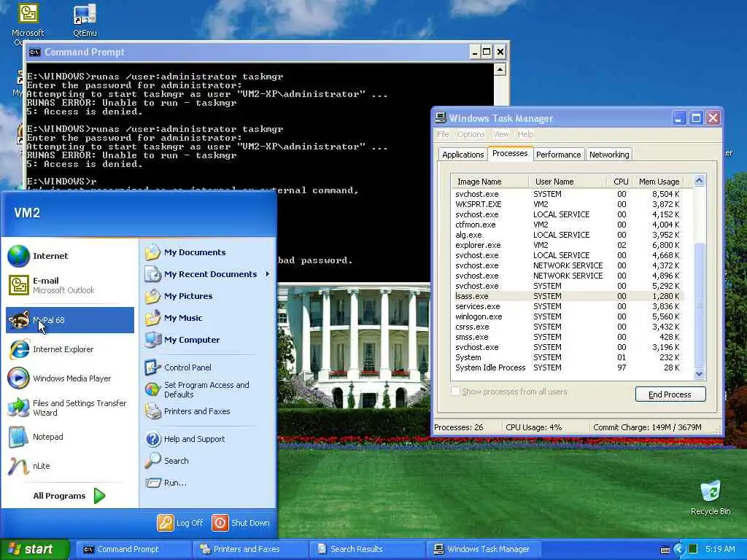Click the keyboard icon in system tray
This screenshot has height=560, width=747.
coord(665,550)
